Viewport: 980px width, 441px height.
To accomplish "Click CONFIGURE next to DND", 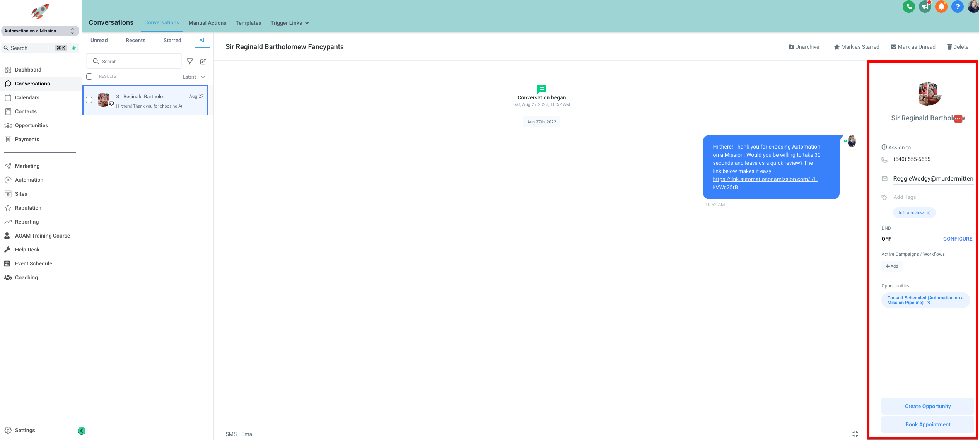I will pos(958,239).
